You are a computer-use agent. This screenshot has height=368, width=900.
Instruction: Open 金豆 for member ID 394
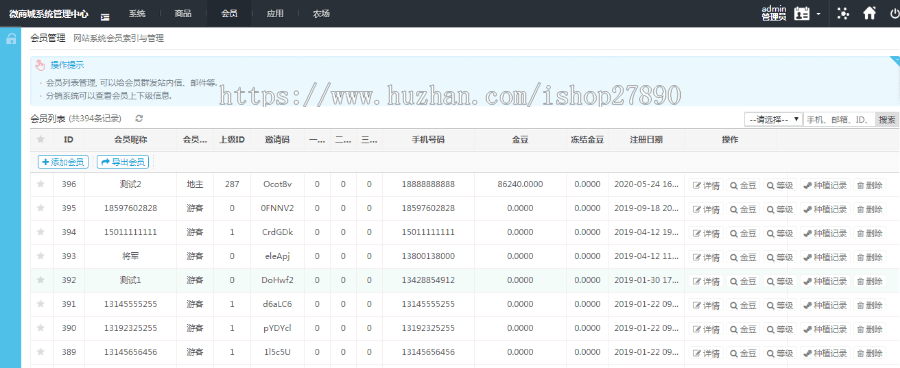pyautogui.click(x=743, y=233)
